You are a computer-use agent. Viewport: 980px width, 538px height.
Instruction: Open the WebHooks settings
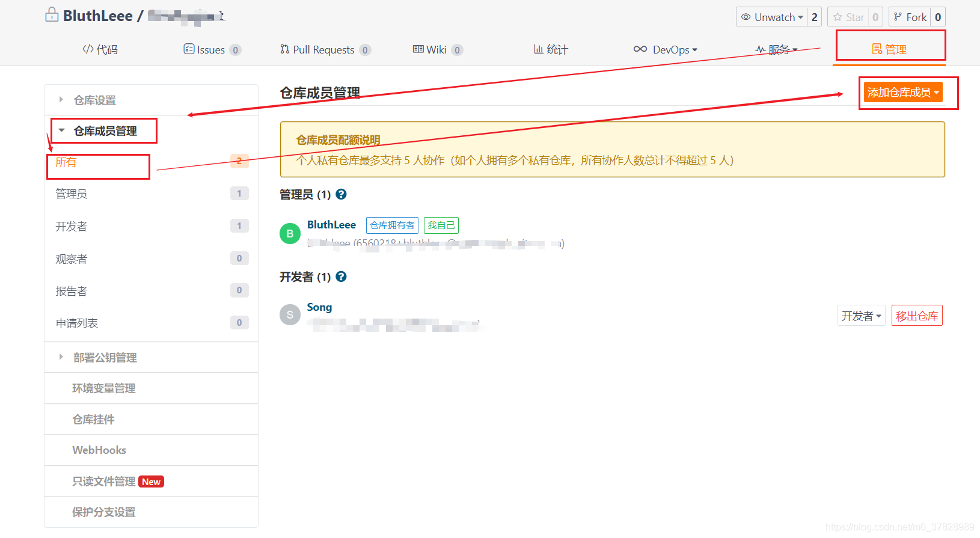click(151, 450)
